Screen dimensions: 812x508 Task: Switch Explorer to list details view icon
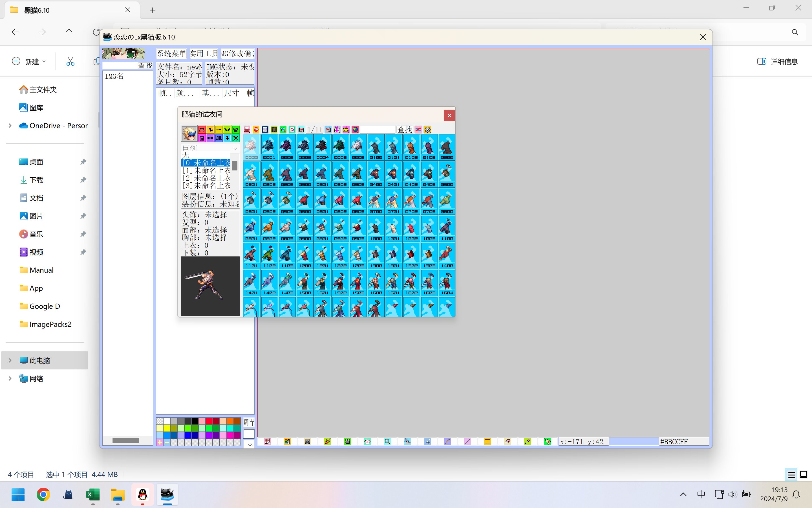click(791, 474)
